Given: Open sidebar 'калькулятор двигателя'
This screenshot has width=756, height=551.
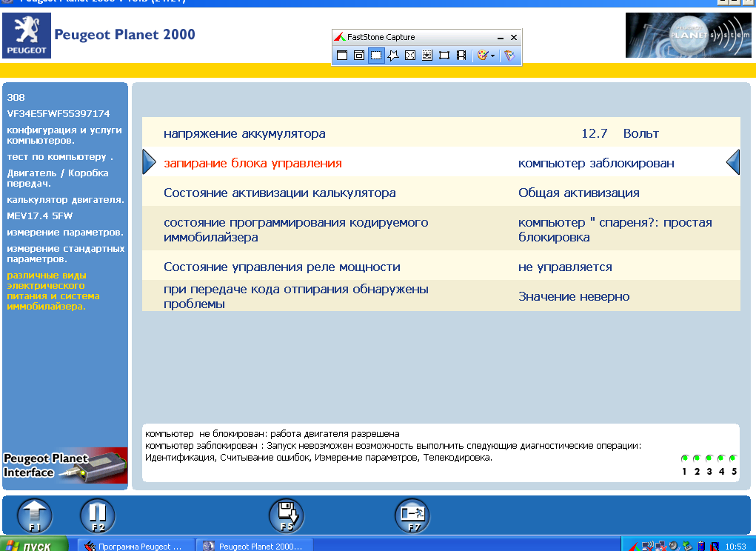Looking at the screenshot, I should pyautogui.click(x=66, y=200).
